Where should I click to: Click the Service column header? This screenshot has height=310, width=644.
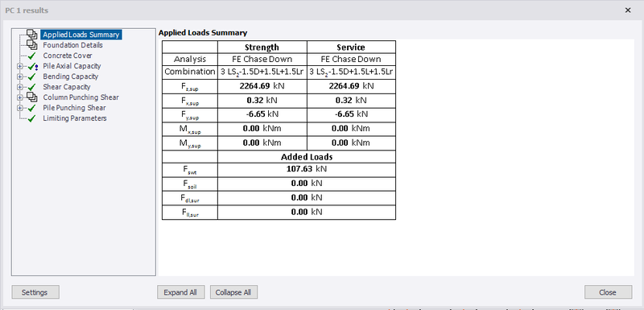[351, 48]
